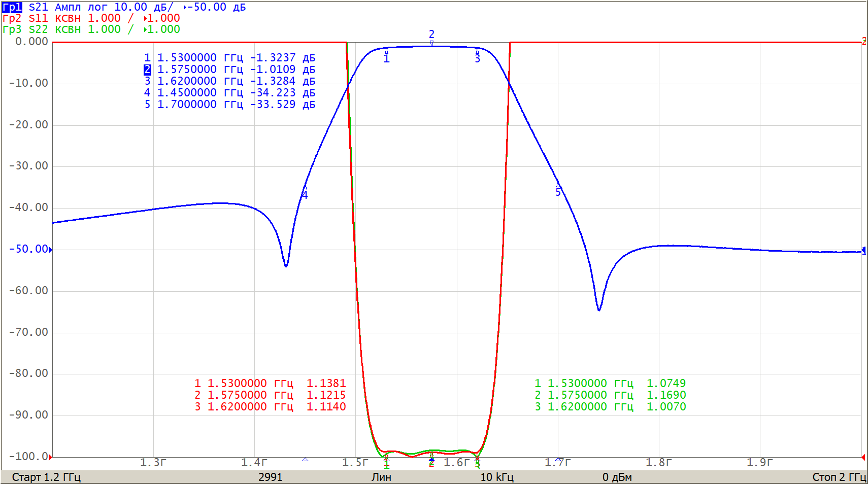The width and height of the screenshot is (868, 484).
Task: Click highlighted marker 2 number in blue table
Action: click(147, 70)
